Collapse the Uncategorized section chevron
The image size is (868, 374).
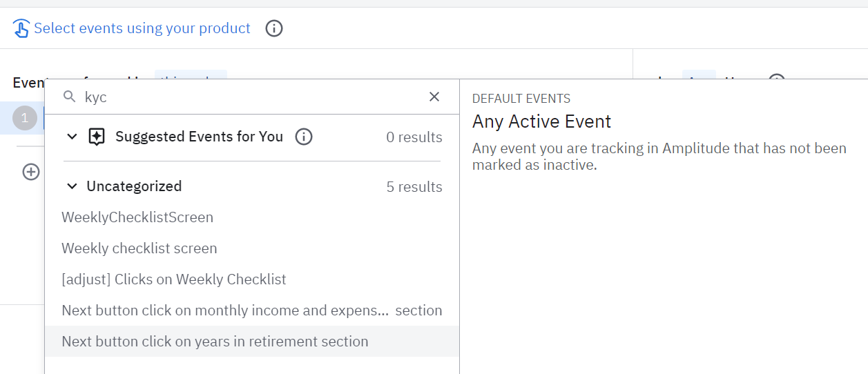[72, 186]
